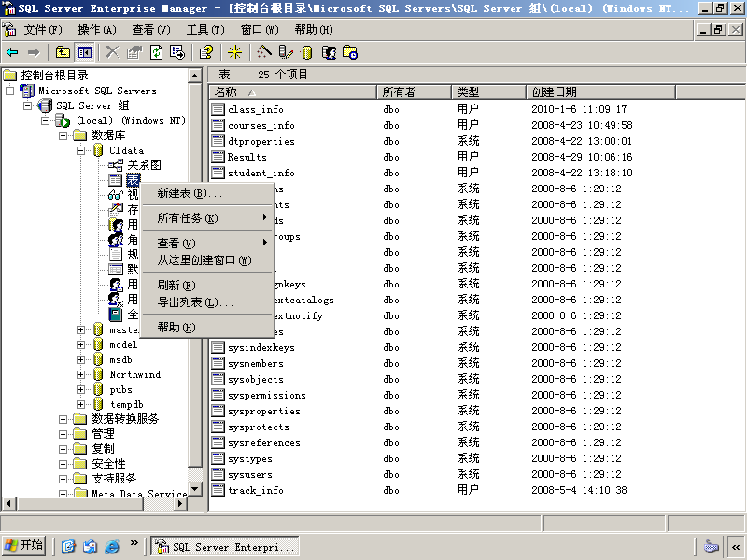Image resolution: width=747 pixels, height=560 pixels.
Task: Choose 刷新(F) in context menu
Action: pyautogui.click(x=207, y=285)
